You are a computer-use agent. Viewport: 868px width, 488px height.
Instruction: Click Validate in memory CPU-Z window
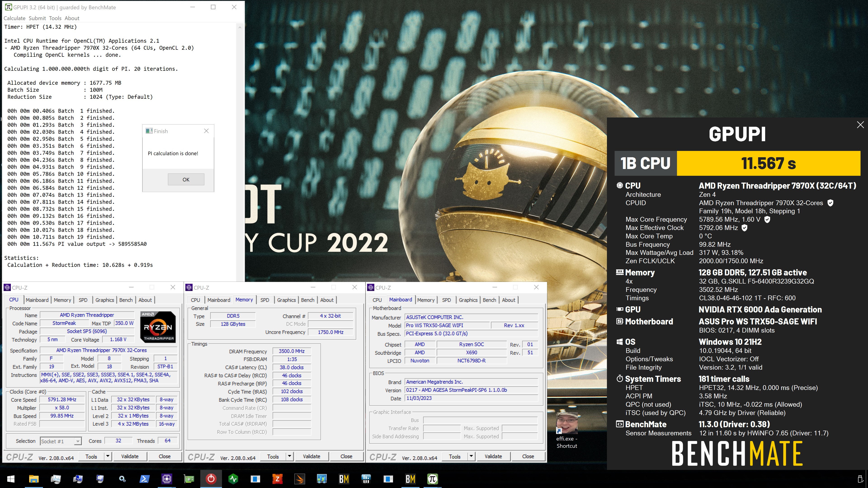(x=312, y=456)
